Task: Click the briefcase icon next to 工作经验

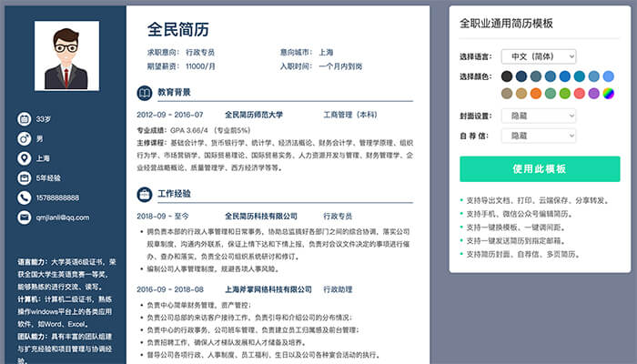Action: [144, 194]
